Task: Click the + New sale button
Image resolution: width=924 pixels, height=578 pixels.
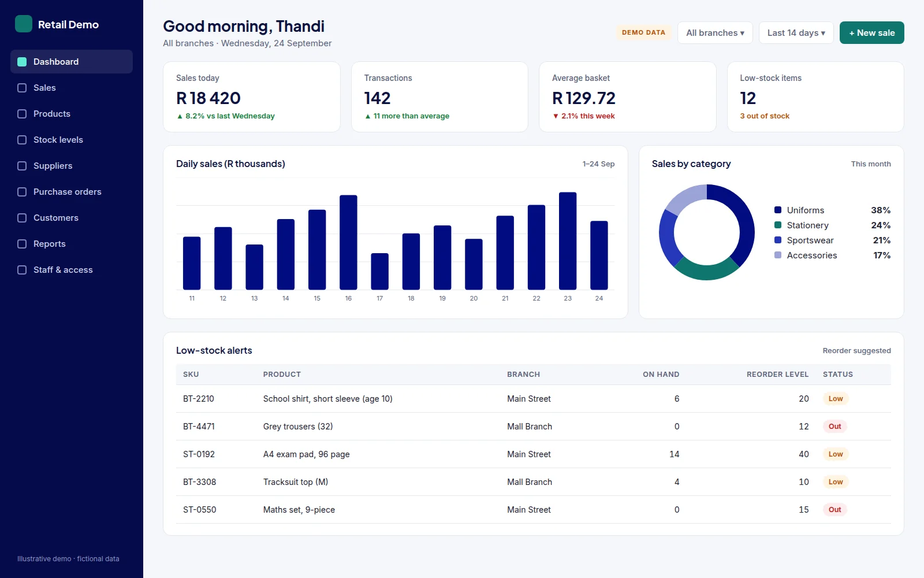Action: pyautogui.click(x=871, y=33)
